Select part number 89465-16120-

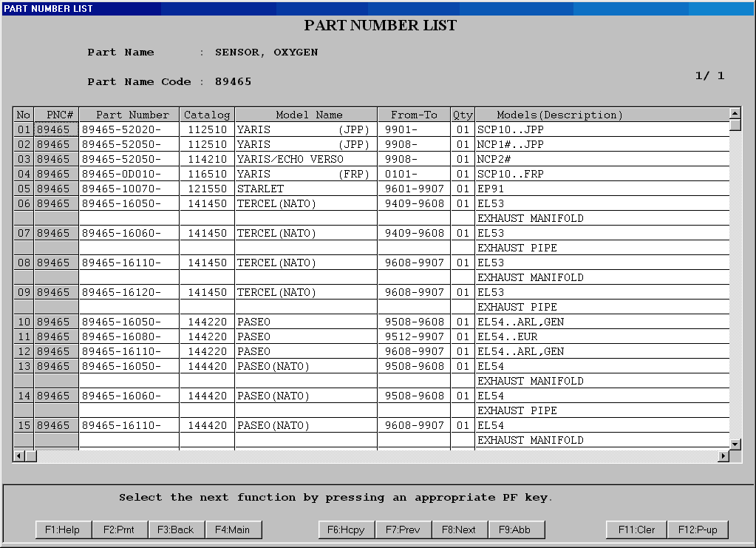[x=129, y=292]
